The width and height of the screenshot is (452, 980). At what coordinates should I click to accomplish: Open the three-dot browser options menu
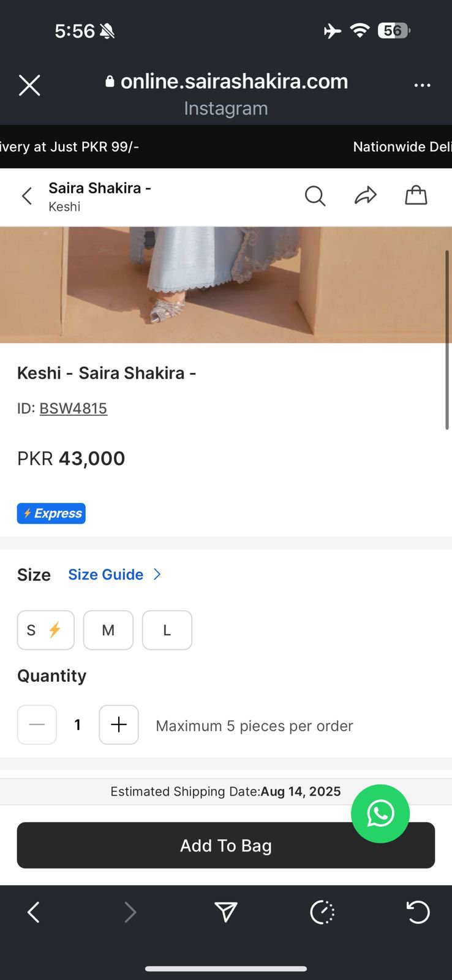click(423, 86)
